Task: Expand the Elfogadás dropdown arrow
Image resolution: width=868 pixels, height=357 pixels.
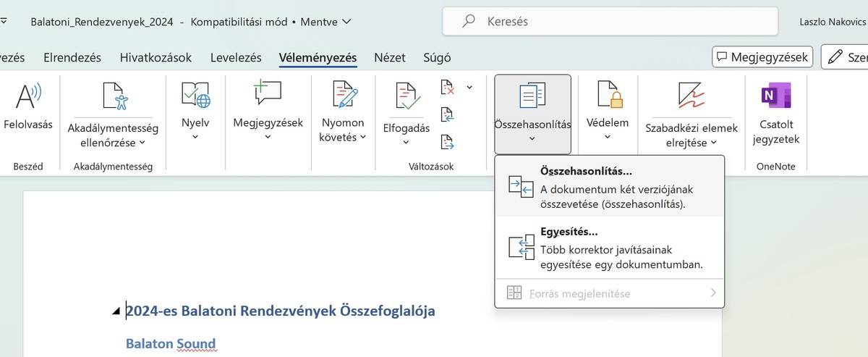Action: click(x=406, y=141)
